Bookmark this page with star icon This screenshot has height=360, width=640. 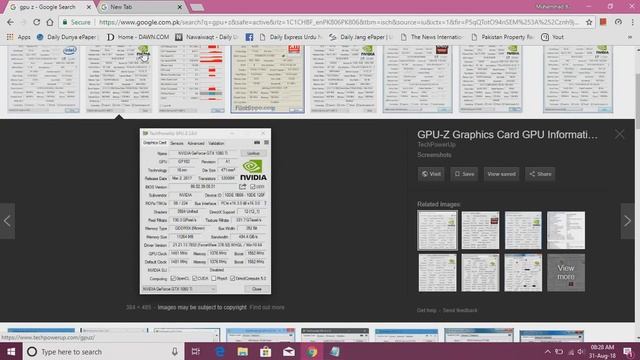tap(589, 22)
